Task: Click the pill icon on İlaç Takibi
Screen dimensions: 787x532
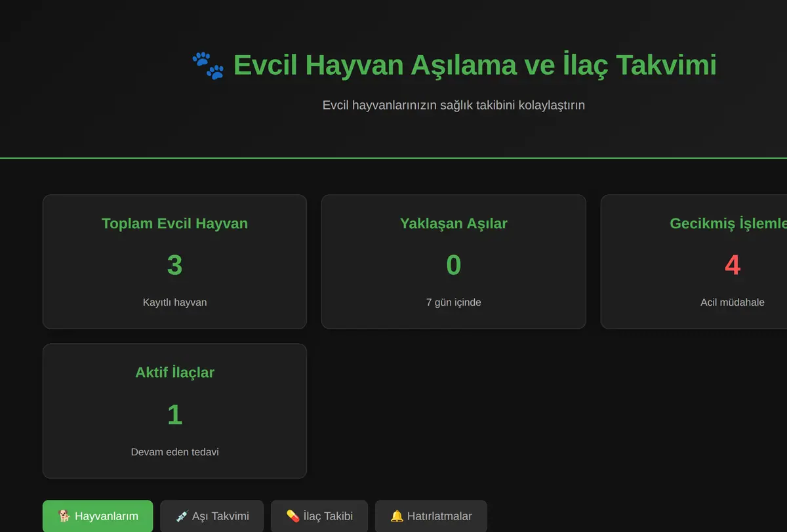Action: (293, 516)
